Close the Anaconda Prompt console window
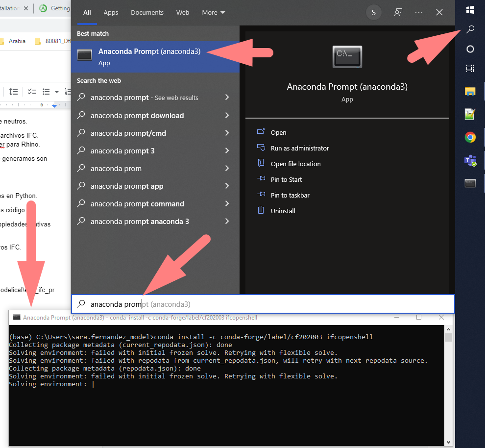This screenshot has height=448, width=485. (x=441, y=318)
